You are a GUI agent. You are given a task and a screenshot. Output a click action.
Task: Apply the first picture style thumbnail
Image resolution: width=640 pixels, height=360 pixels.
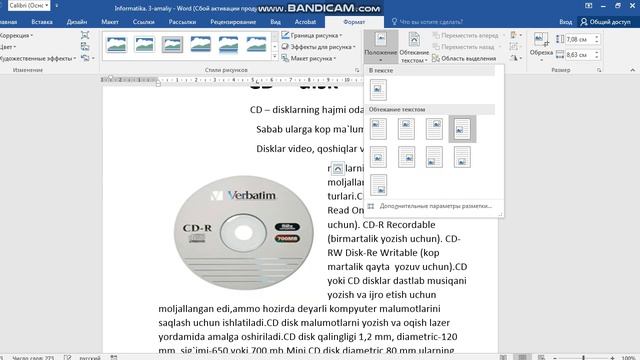(x=116, y=44)
